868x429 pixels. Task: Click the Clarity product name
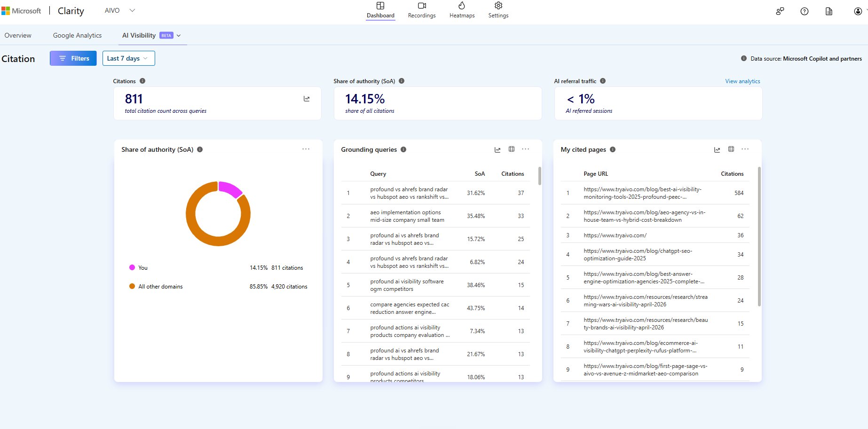click(71, 11)
